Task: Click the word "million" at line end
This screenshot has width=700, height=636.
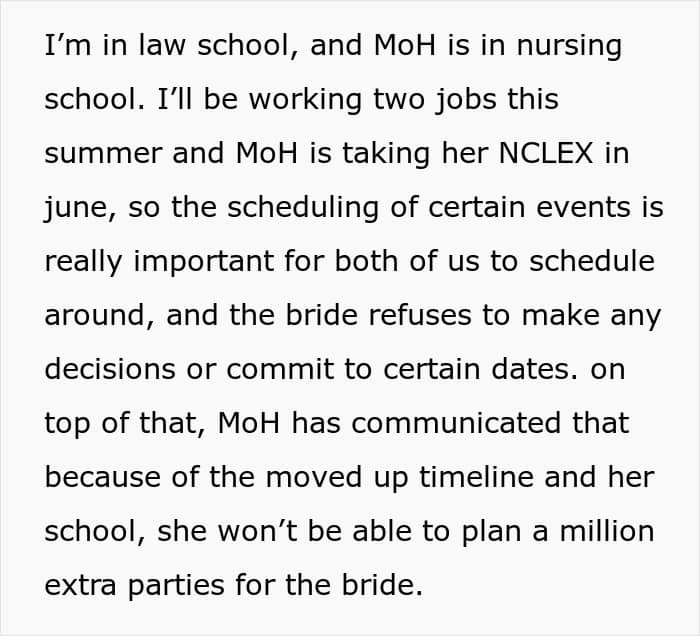Action: click(607, 532)
